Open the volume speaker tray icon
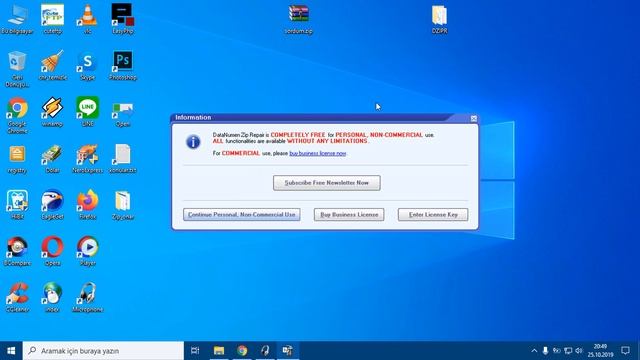 pyautogui.click(x=579, y=351)
